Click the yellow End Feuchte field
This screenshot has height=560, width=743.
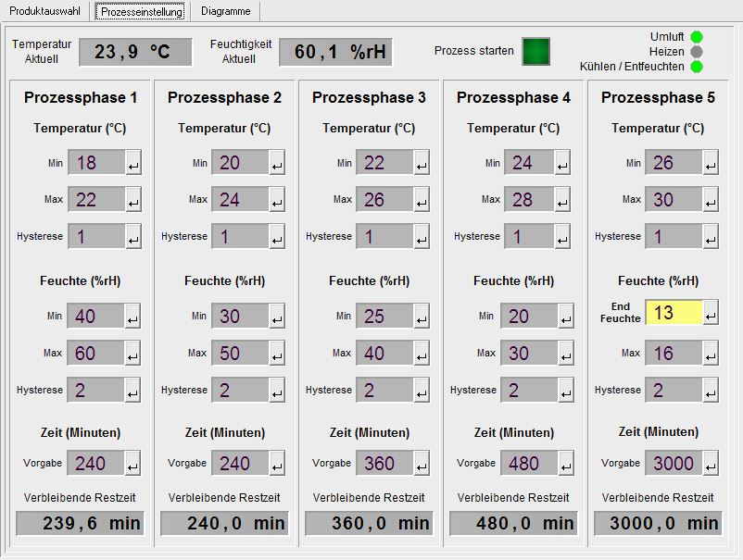674,313
